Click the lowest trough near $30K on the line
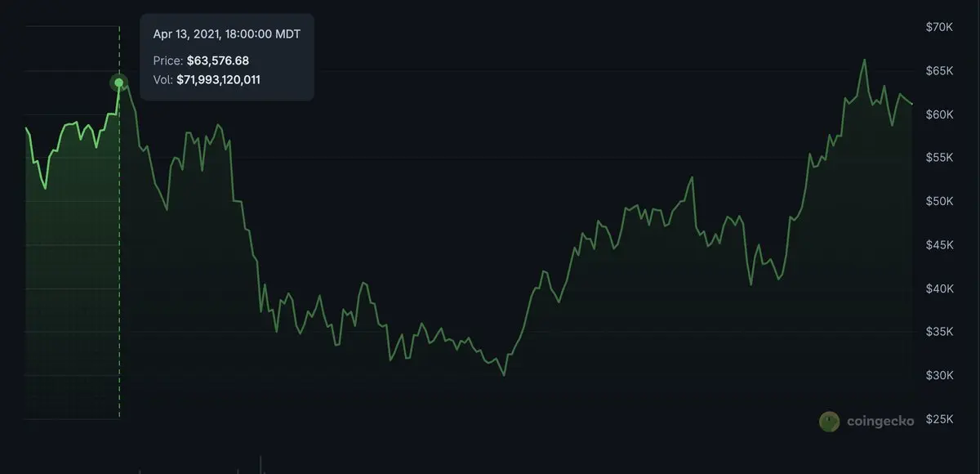The width and height of the screenshot is (980, 474). point(503,375)
